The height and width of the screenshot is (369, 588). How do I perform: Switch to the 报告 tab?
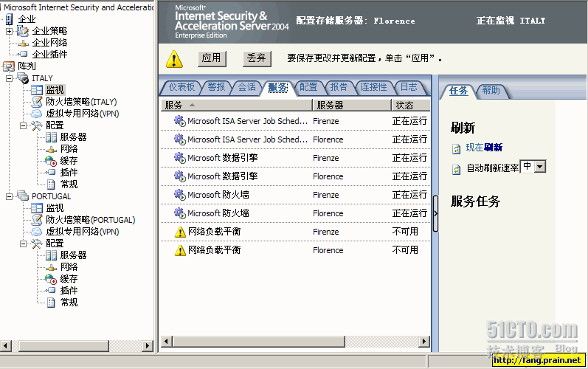pyautogui.click(x=339, y=87)
